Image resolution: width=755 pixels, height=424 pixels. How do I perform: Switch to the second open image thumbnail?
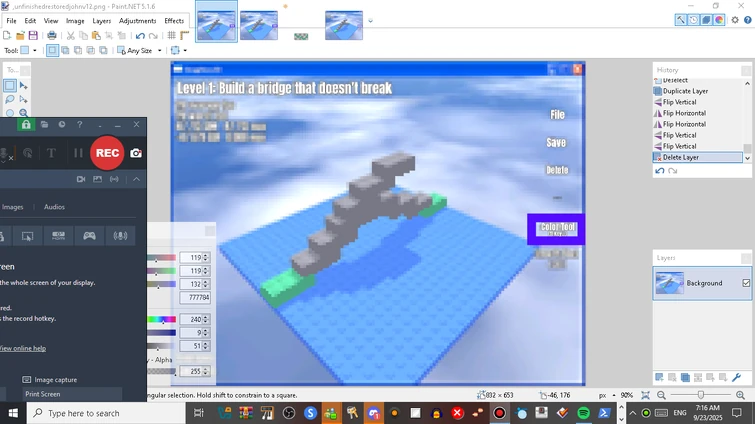tap(259, 25)
